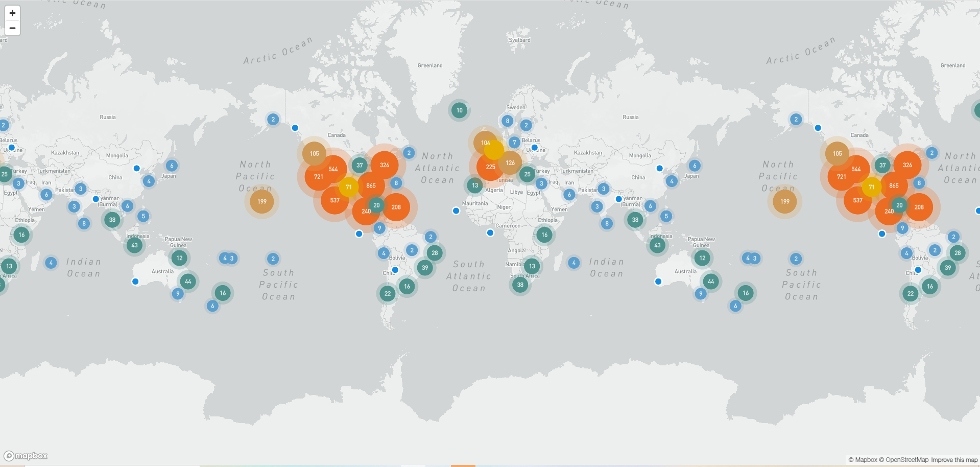
Task: Select the blue point west of Mauritania
Action: click(x=456, y=211)
